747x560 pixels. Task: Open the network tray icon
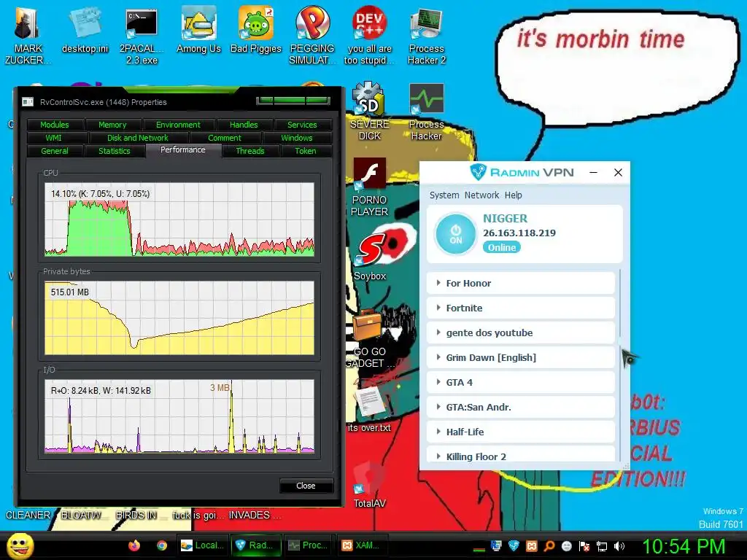click(602, 546)
